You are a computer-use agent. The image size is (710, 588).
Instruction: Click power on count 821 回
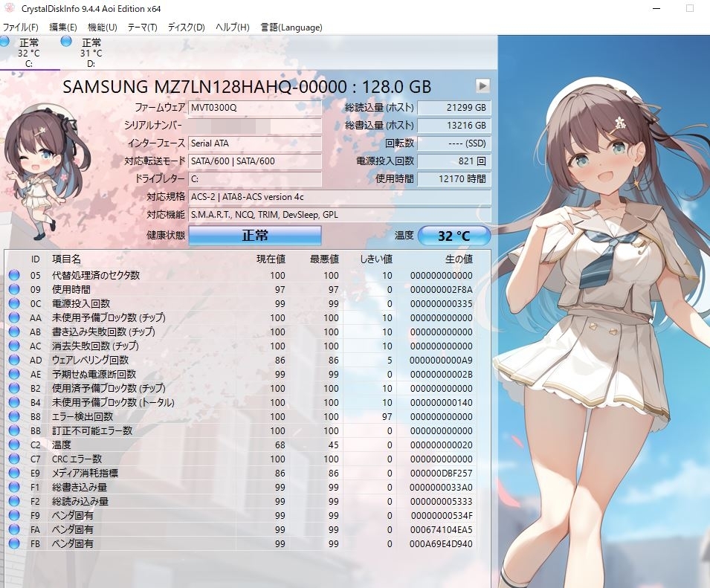tap(454, 161)
